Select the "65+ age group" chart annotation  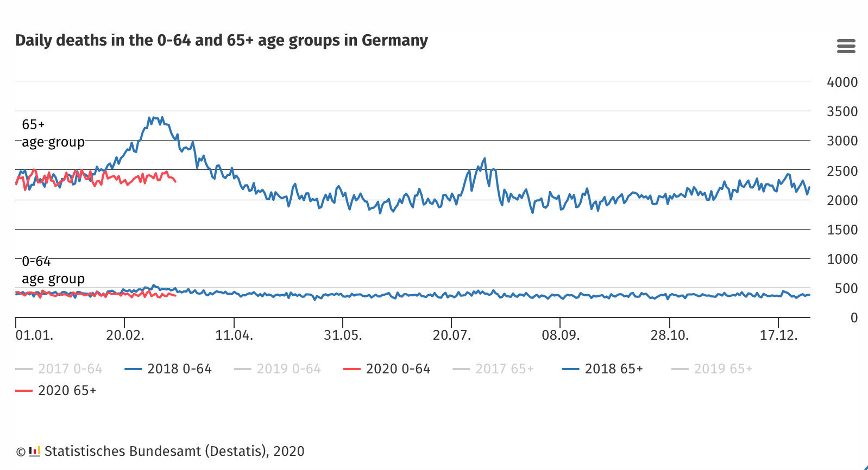[x=53, y=134]
